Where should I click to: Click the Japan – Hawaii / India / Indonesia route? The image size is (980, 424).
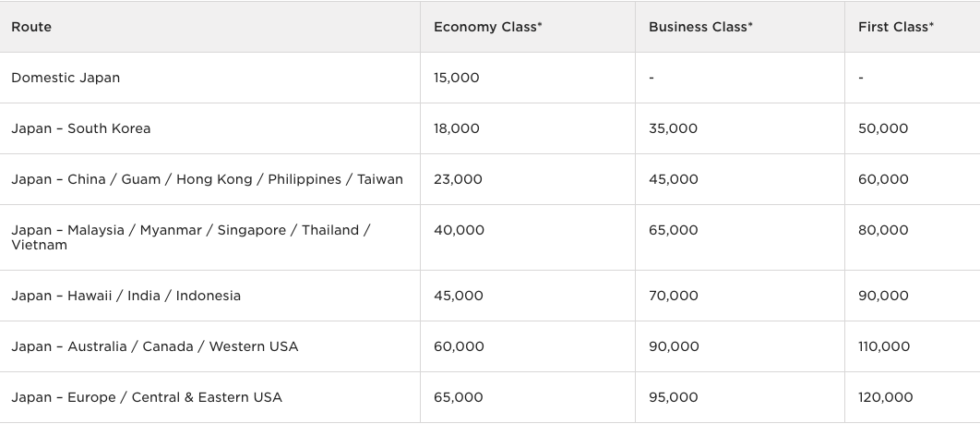(125, 296)
